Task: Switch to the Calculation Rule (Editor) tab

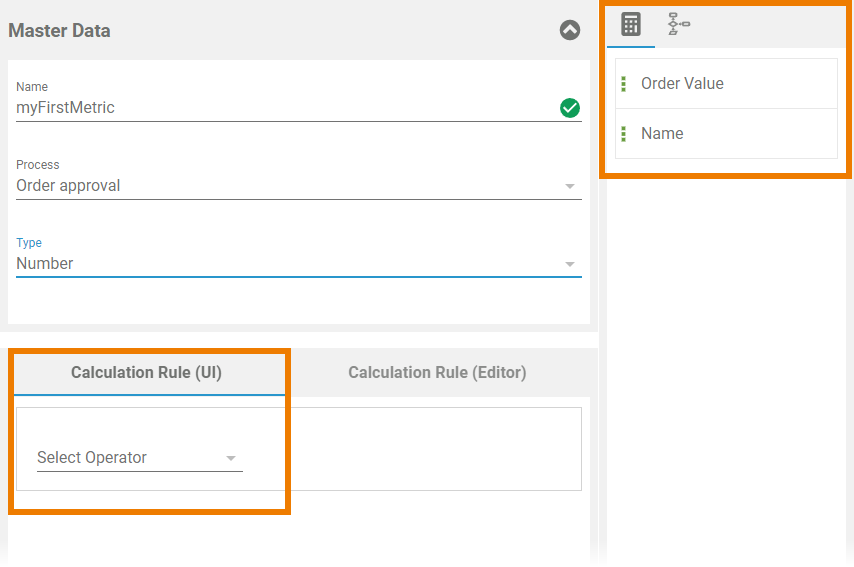Action: click(x=437, y=372)
